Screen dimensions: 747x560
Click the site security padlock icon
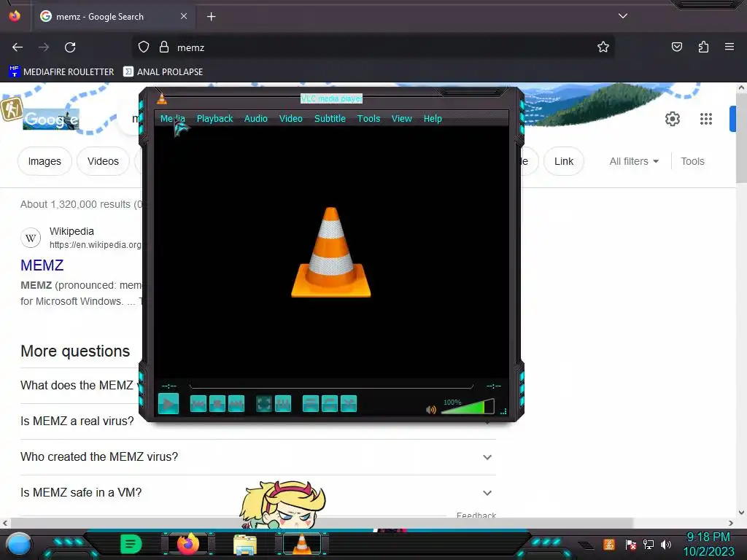pos(164,47)
